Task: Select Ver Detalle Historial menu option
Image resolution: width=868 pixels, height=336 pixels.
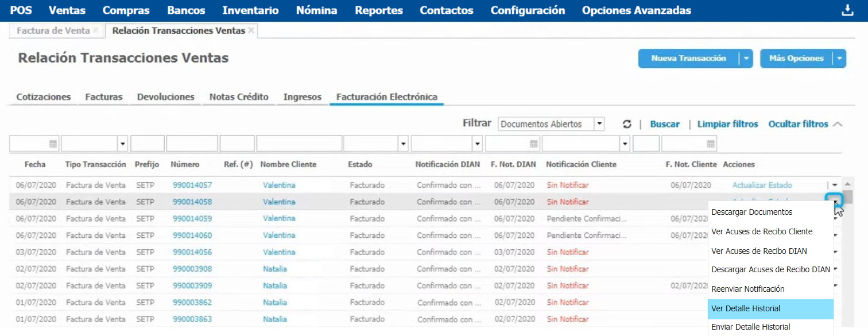Action: click(746, 308)
